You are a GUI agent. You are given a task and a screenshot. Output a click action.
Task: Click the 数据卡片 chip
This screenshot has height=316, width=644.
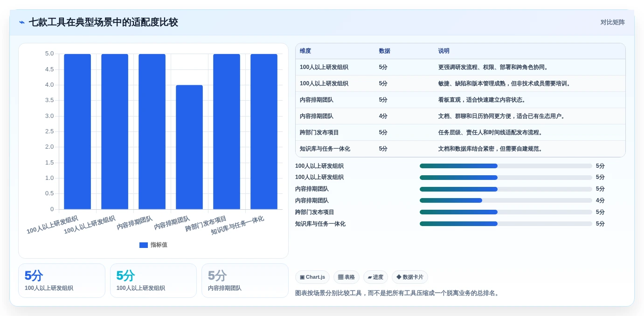[410, 277]
